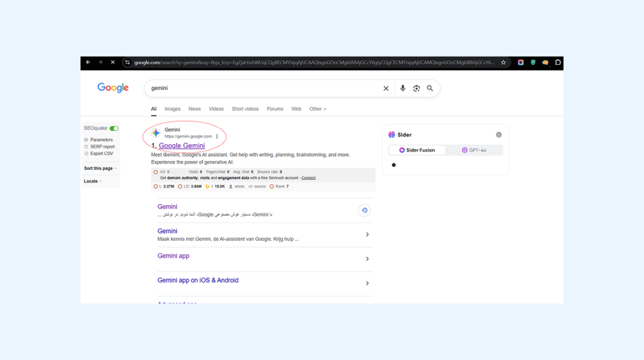
Task: Clear the search box with the X
Action: tap(386, 88)
